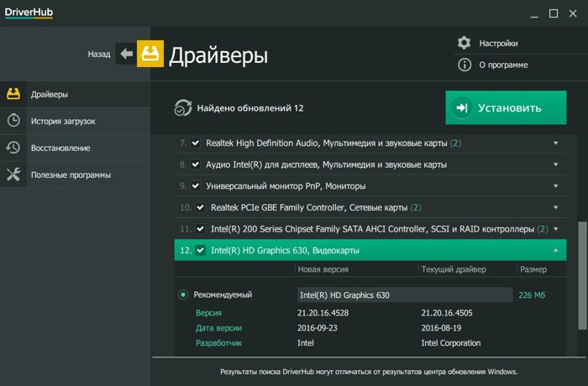588x386 pixels.
Task: Click the История загрузок clock icon
Action: (x=13, y=121)
